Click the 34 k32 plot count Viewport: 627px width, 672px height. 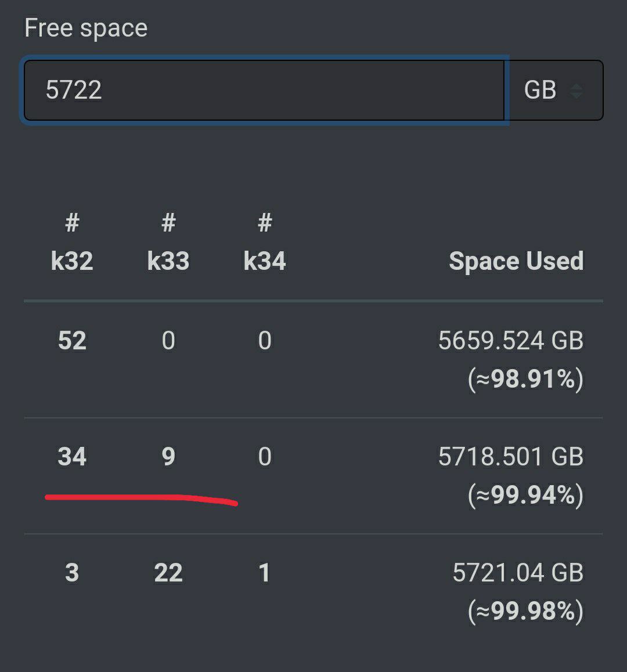pos(72,457)
